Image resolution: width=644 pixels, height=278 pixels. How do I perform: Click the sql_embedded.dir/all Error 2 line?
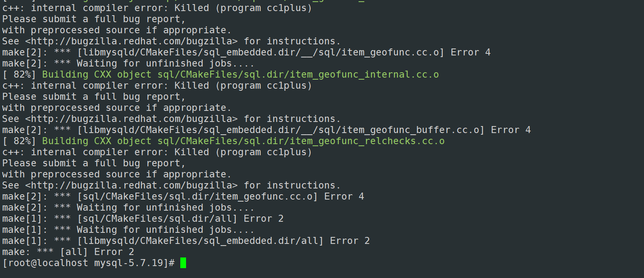pos(186,241)
